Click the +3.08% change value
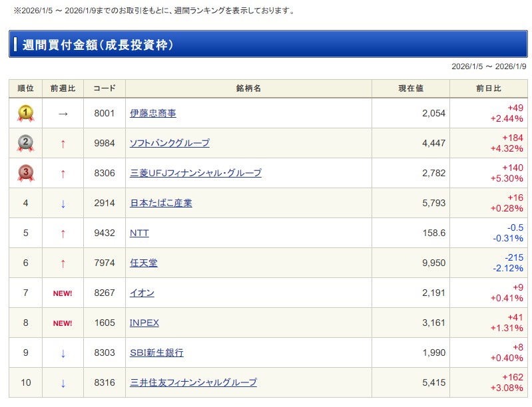The width and height of the screenshot is (532, 407). coord(507,388)
